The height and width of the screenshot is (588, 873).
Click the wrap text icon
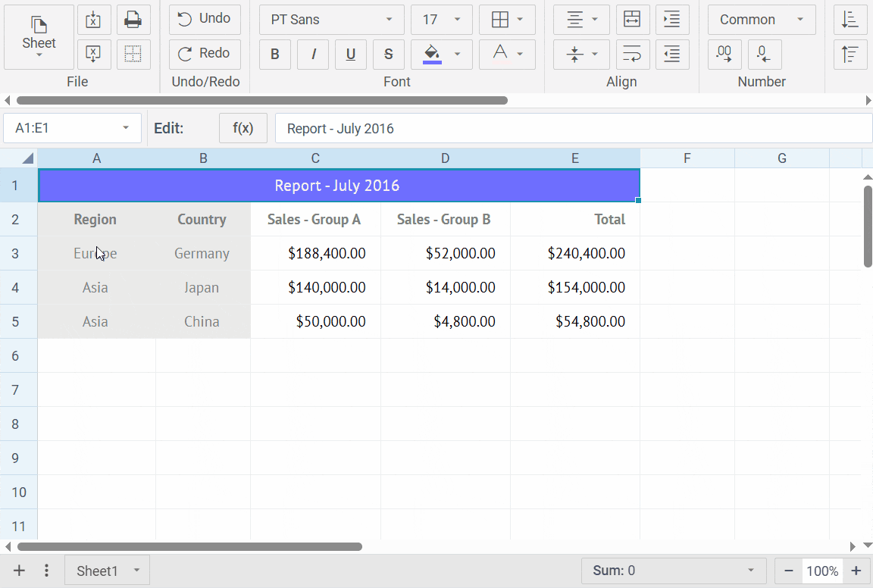(632, 55)
